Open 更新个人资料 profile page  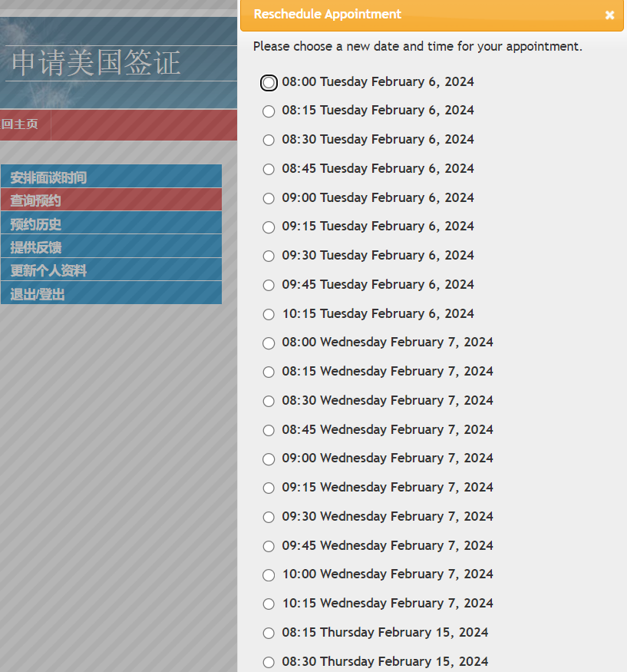coord(48,270)
